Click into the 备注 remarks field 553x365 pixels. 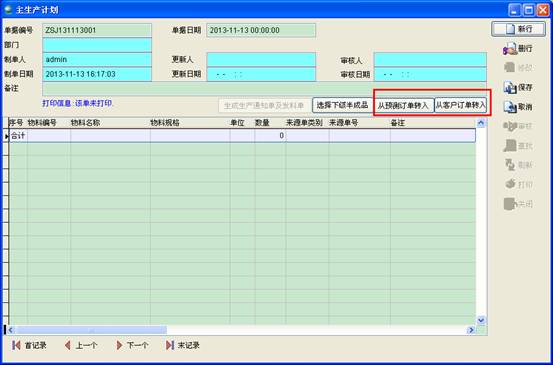pos(265,89)
